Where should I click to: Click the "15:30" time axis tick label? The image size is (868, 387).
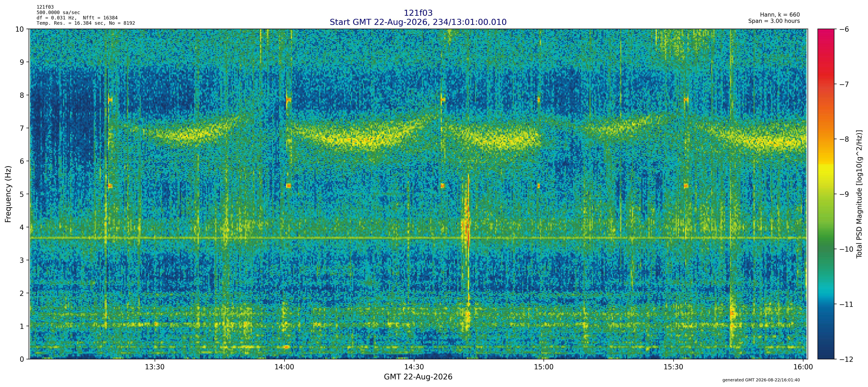click(x=673, y=367)
